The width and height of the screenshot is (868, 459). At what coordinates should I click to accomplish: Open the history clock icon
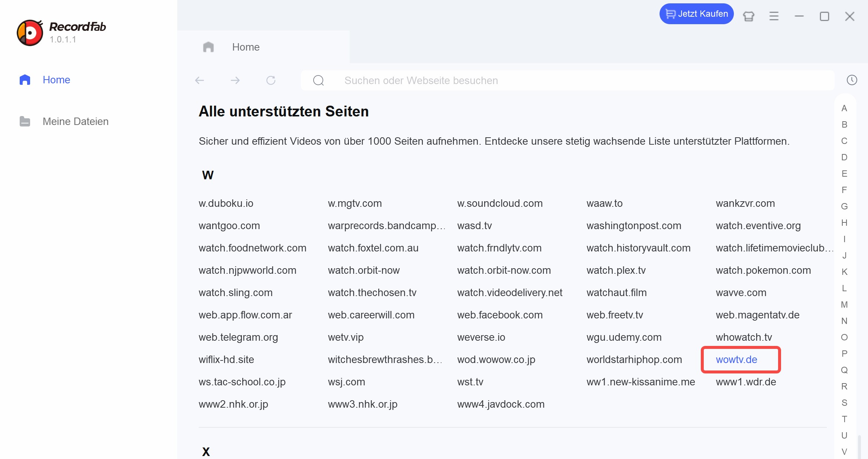coord(852,80)
